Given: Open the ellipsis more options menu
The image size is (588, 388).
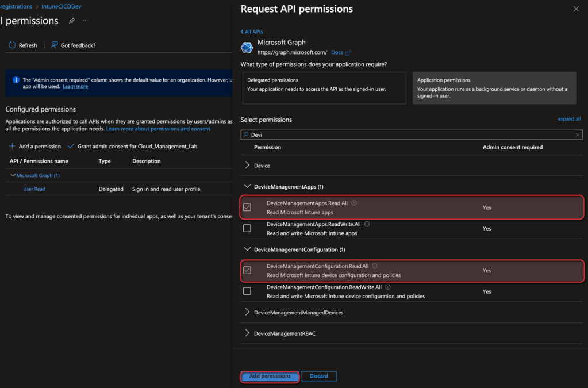Looking at the screenshot, I should 86,21.
